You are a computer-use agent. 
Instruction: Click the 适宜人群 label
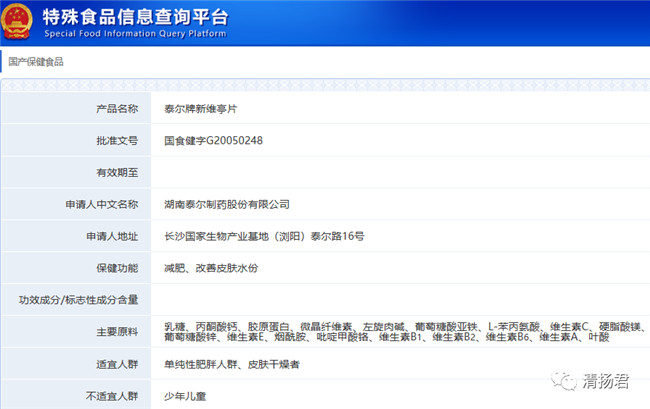tap(117, 364)
